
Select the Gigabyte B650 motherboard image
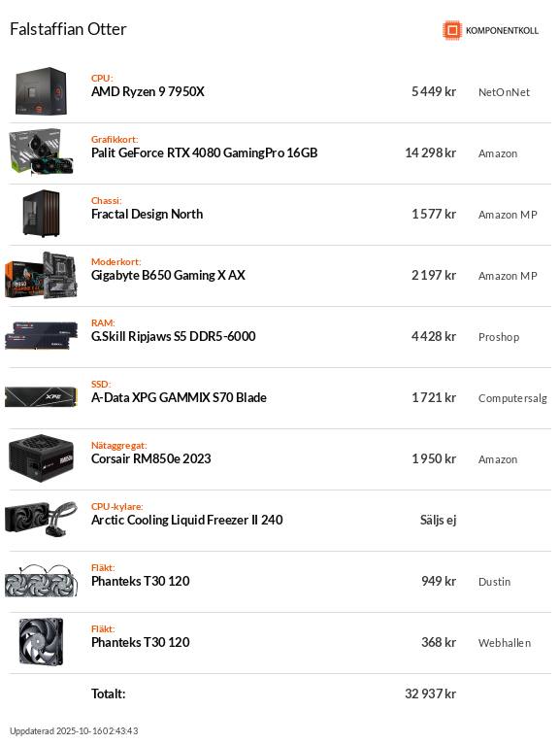tap(42, 275)
